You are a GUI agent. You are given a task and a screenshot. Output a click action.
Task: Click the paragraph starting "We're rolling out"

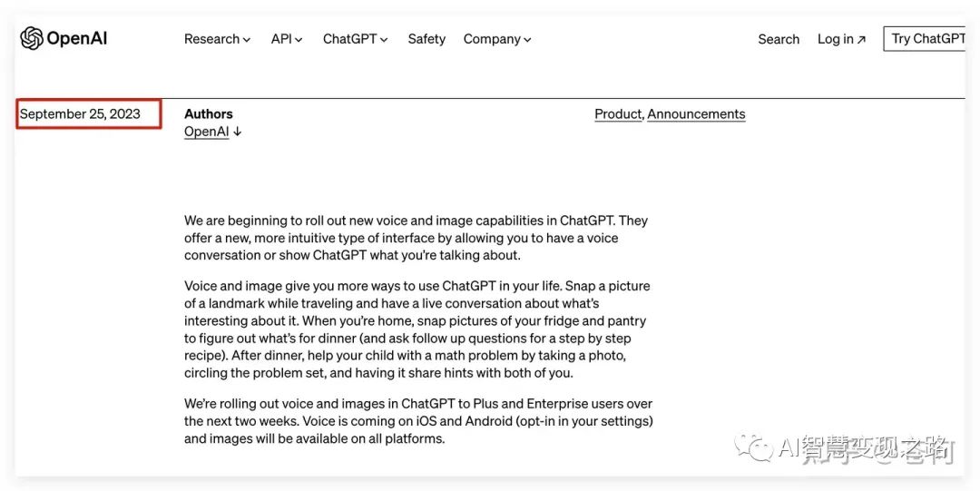417,421
